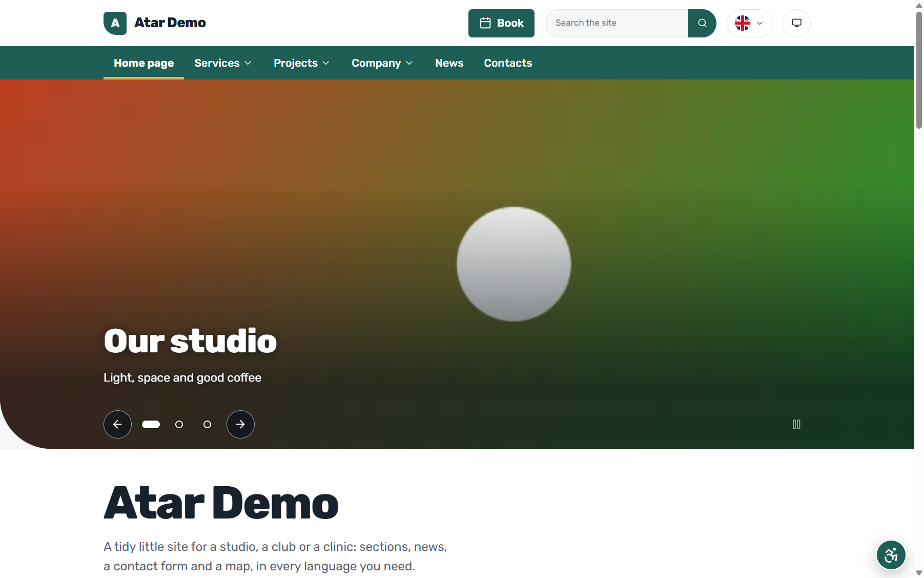Image resolution: width=924 pixels, height=578 pixels.
Task: Open the Atar Demo site title link
Action: point(170,23)
